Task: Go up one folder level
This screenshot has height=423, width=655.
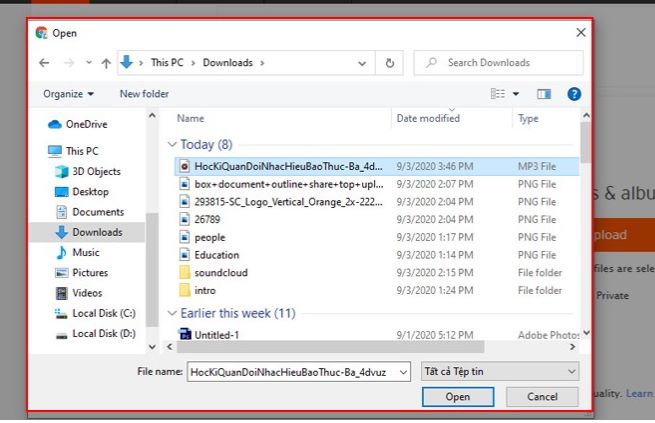Action: click(106, 63)
